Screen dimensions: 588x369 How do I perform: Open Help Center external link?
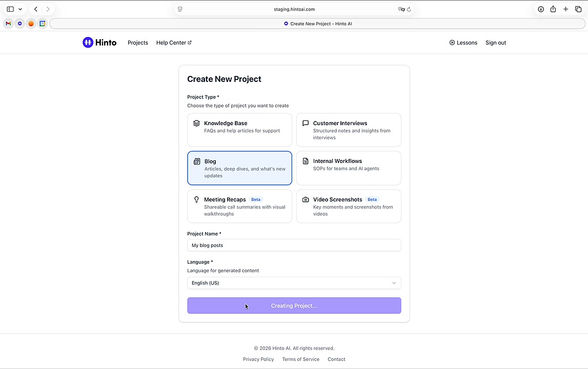174,43
